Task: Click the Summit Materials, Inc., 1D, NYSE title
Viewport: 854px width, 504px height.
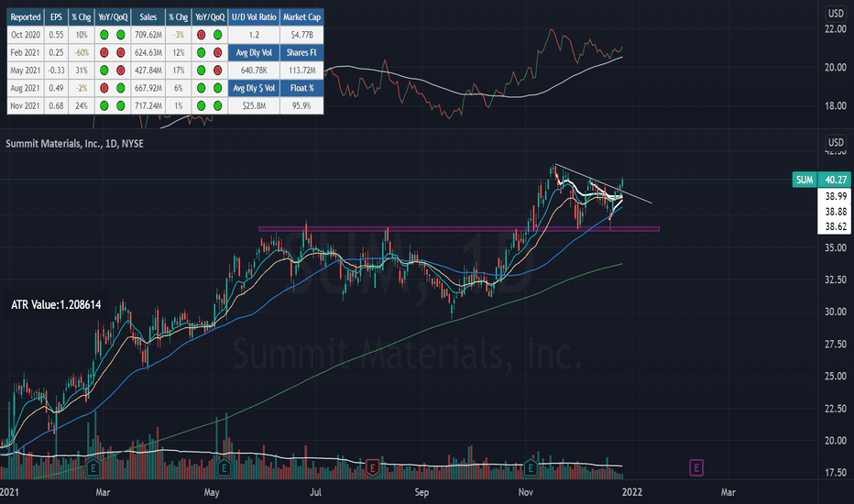Action: (74, 144)
